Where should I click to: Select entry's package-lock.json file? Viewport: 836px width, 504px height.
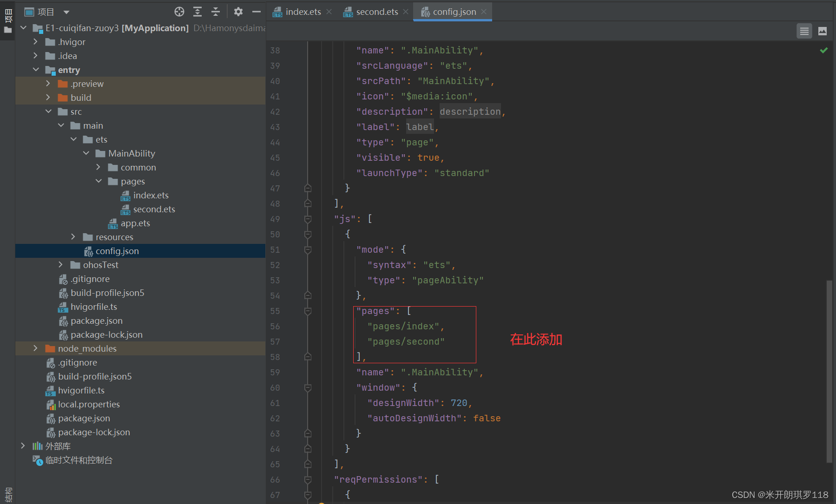[106, 335]
